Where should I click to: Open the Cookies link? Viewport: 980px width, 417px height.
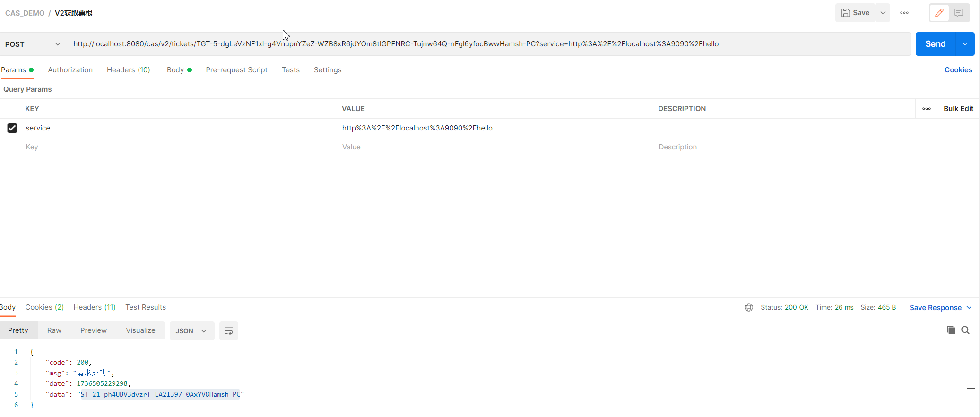pos(958,70)
